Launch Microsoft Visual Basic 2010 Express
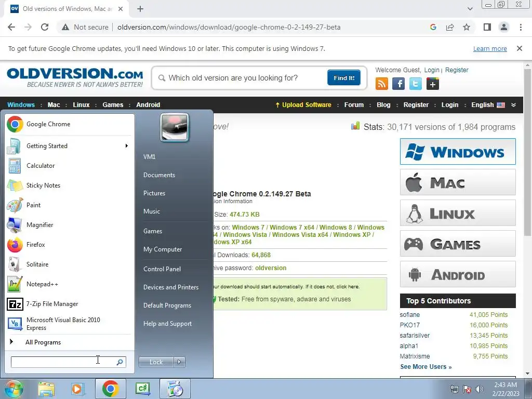This screenshot has width=532, height=399. [x=69, y=324]
